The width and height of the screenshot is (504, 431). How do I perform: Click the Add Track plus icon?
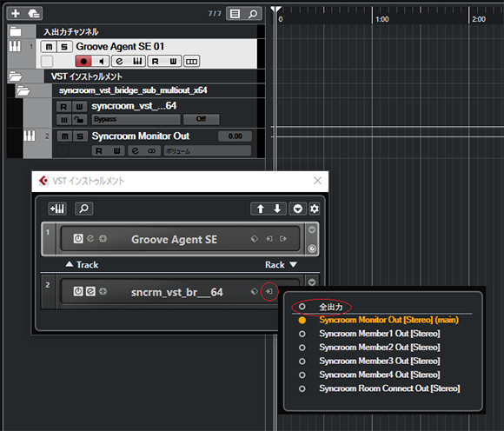[15, 13]
